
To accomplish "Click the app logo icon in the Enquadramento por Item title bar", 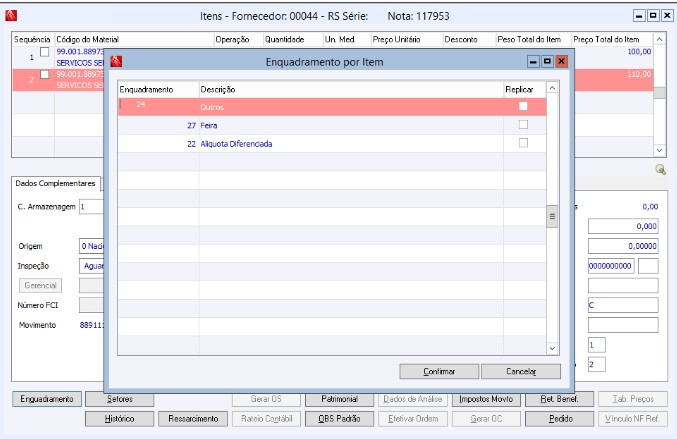I will coord(116,61).
